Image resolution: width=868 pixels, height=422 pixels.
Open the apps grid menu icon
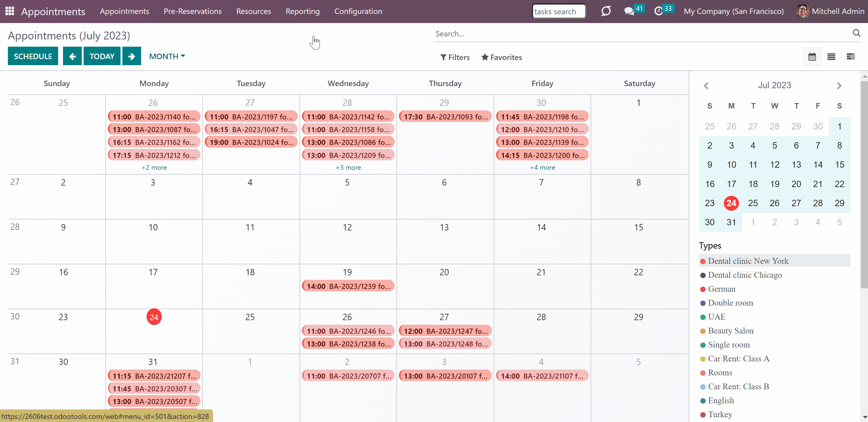click(x=10, y=11)
